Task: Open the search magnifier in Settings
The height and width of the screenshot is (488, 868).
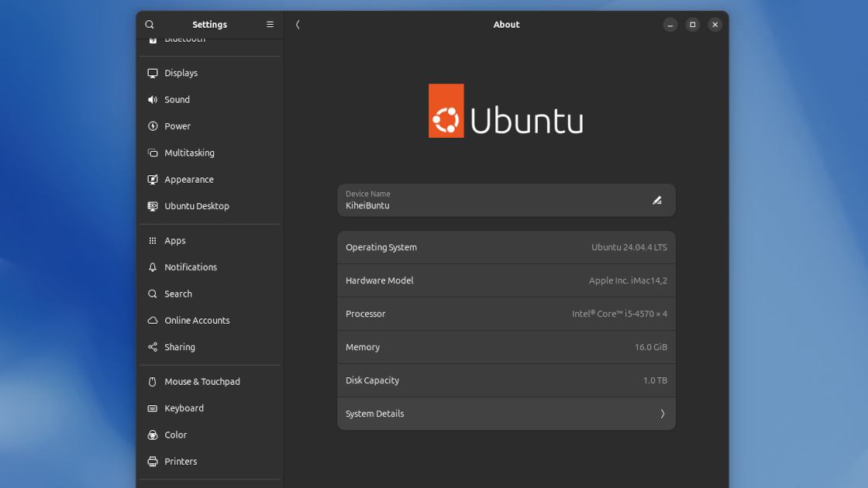Action: click(150, 24)
